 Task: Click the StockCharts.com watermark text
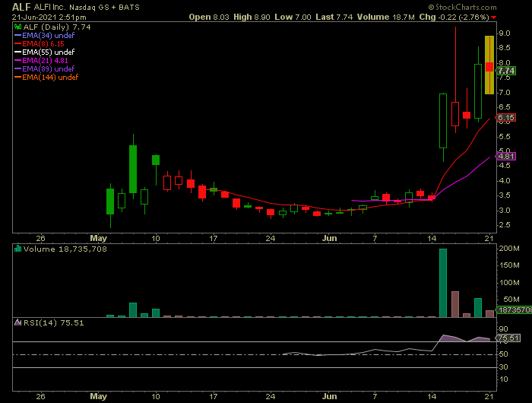pos(462,7)
